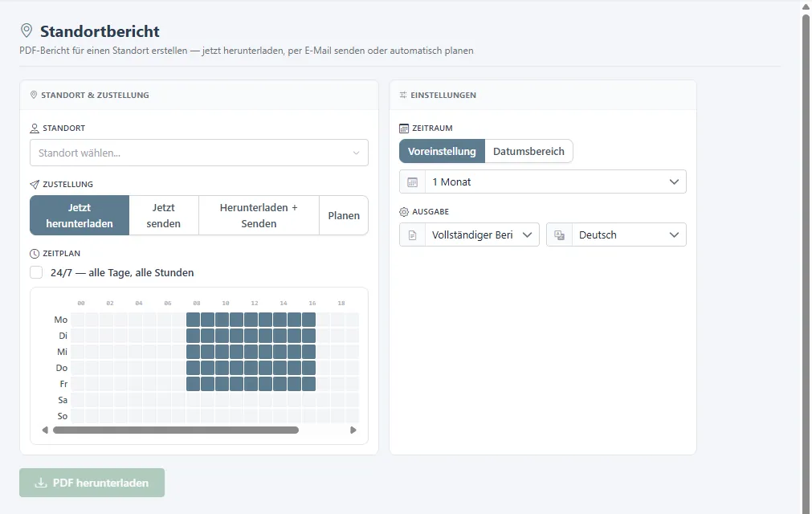The image size is (812, 514).
Task: Switch to the Voreinstellung tab
Action: [442, 151]
